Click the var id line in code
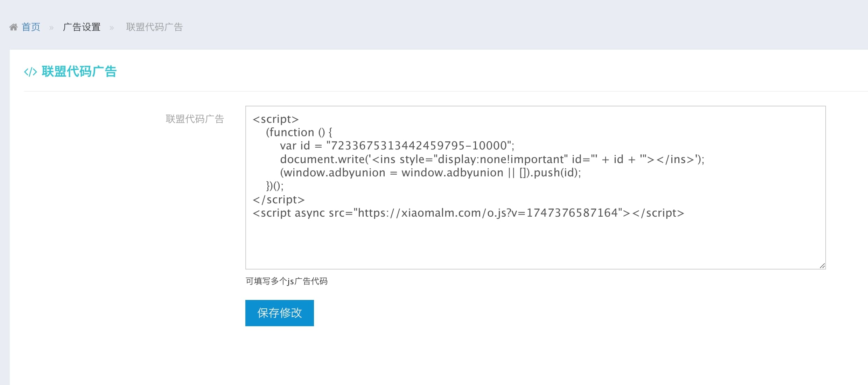The width and height of the screenshot is (868, 385). click(x=397, y=146)
